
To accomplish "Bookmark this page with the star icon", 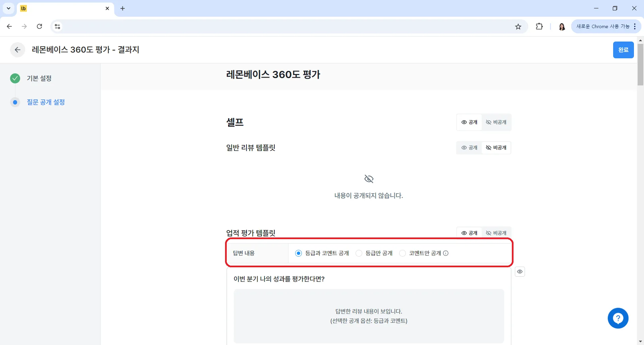I will (x=518, y=26).
